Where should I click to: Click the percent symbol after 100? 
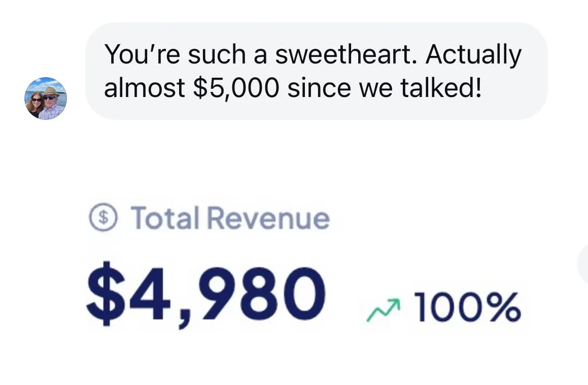(502, 307)
